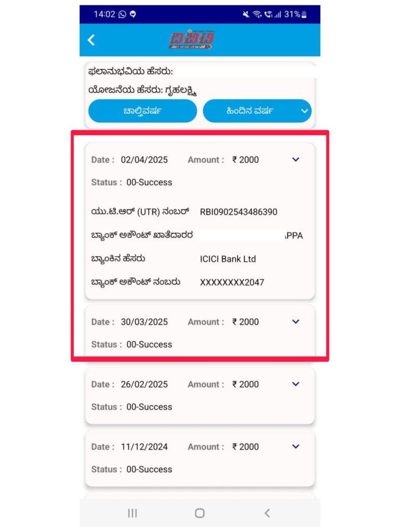The height and width of the screenshot is (532, 400).
Task: Expand the 26/02/2025 payment entry chevron
Action: click(x=296, y=384)
